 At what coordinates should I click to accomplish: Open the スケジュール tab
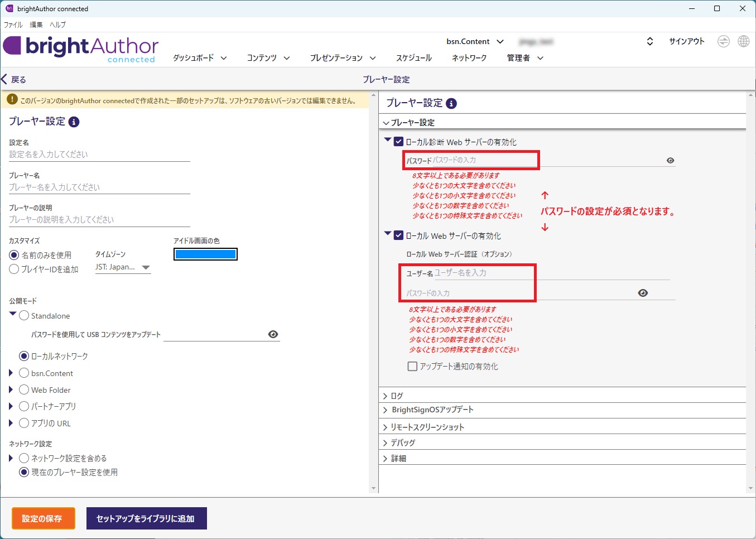pyautogui.click(x=413, y=58)
